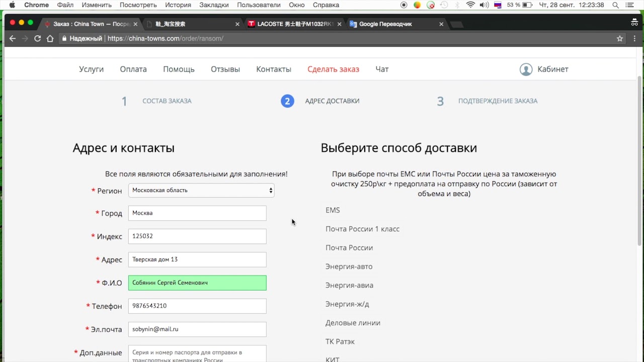Open the Помощь link

click(179, 69)
